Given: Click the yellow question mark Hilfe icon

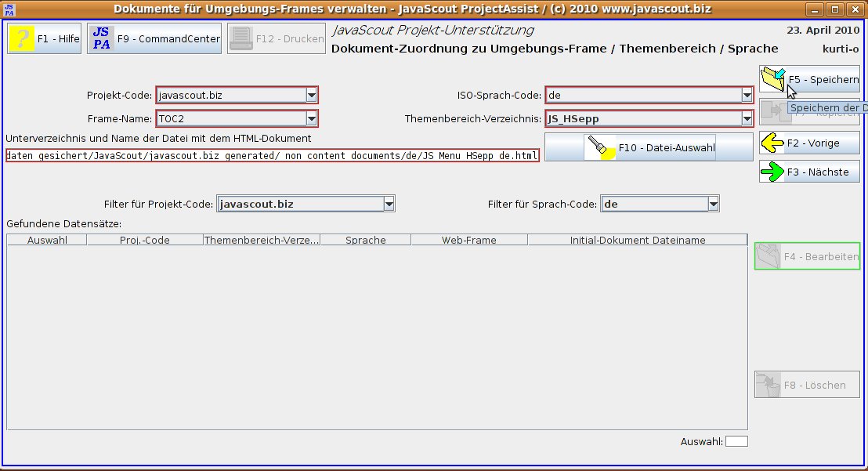Looking at the screenshot, I should point(23,38).
